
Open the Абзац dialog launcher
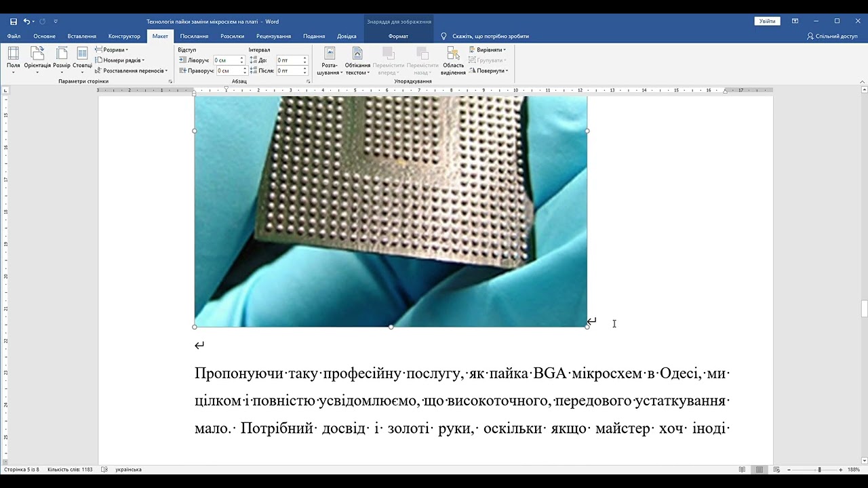coord(309,81)
